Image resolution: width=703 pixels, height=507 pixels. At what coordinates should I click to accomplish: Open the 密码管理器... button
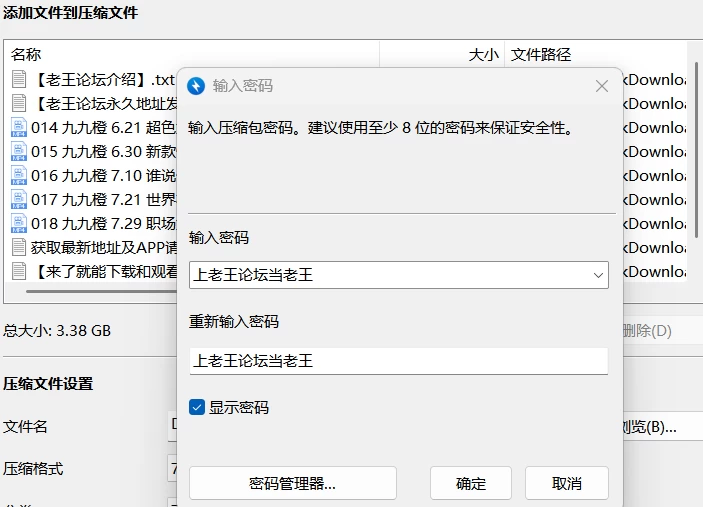[x=293, y=483]
